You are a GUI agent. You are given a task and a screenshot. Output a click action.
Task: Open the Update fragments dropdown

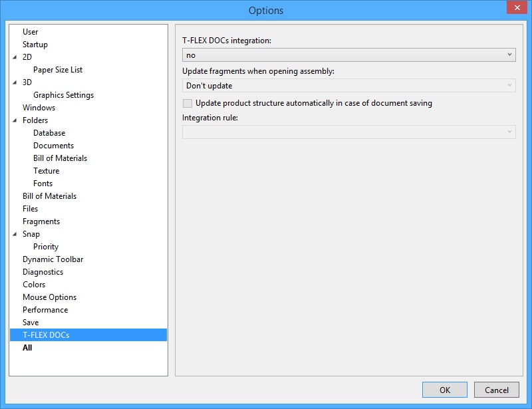click(348, 86)
